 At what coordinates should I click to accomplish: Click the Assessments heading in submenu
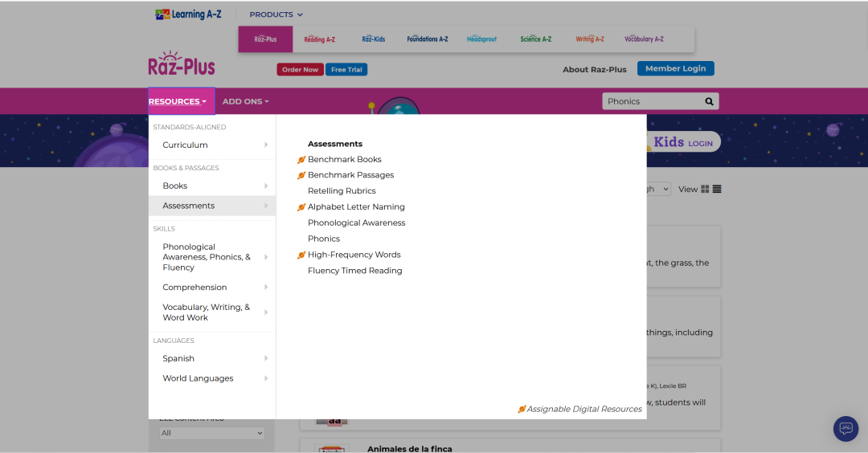[x=335, y=144]
